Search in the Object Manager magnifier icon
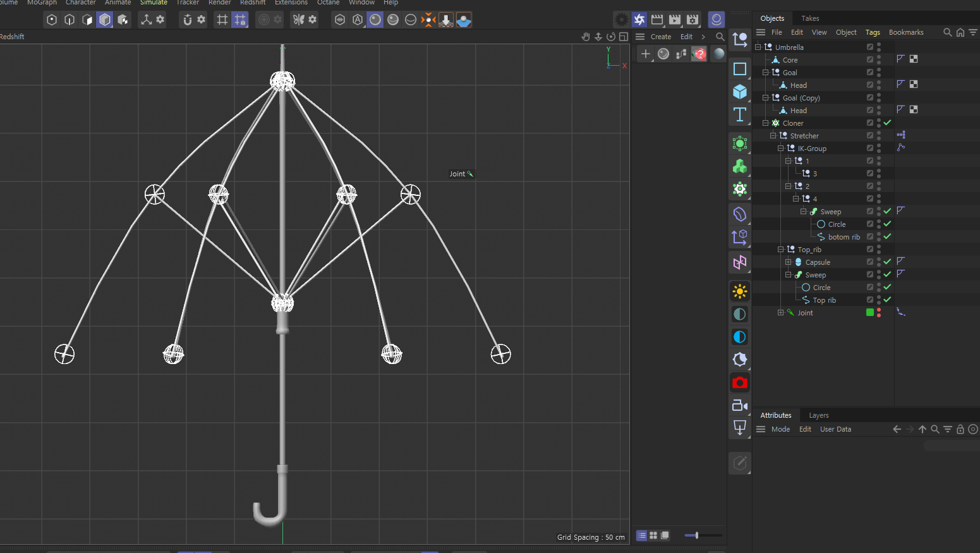The height and width of the screenshot is (553, 980). (947, 32)
